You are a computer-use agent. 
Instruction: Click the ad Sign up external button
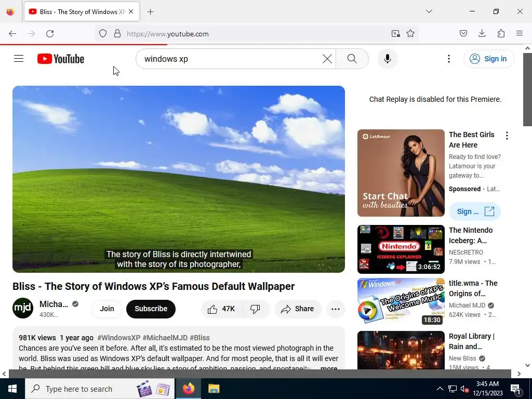click(x=475, y=211)
